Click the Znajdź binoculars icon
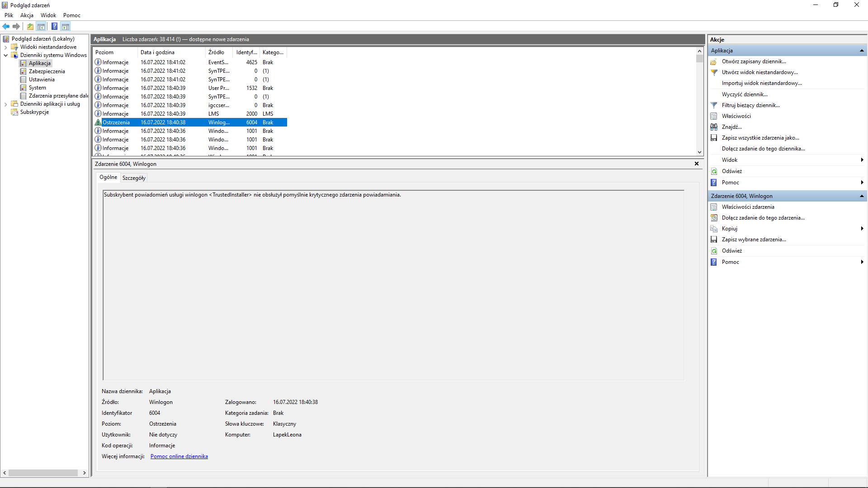 (x=714, y=127)
